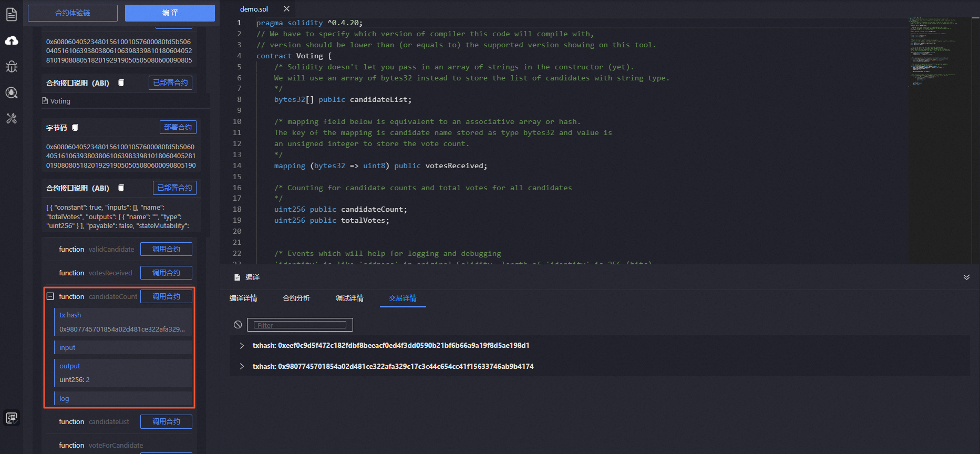Collapse the bottom 编译 panel chevron

pos(966,277)
